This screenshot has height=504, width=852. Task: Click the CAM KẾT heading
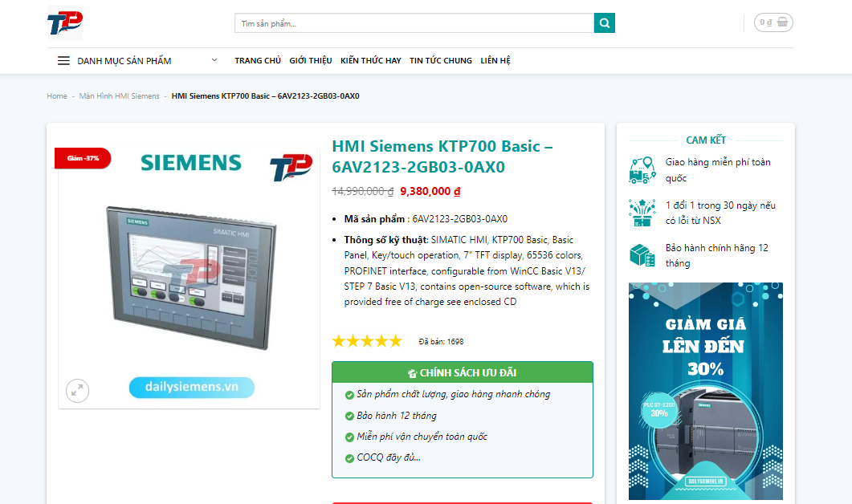706,140
